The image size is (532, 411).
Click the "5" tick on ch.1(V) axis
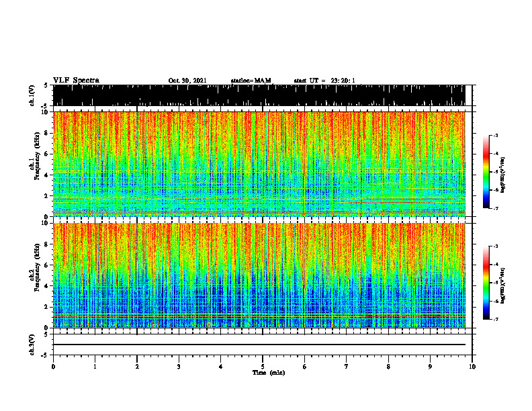click(x=46, y=85)
